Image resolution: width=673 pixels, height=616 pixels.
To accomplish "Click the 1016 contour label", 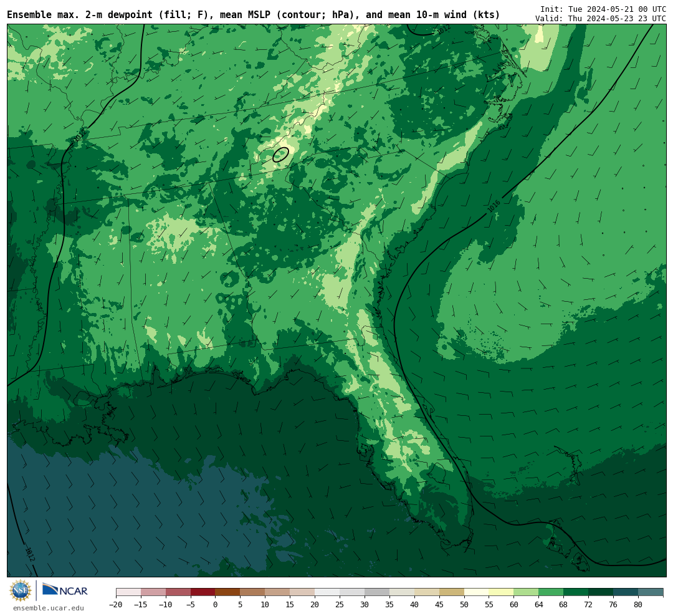I will 494,206.
